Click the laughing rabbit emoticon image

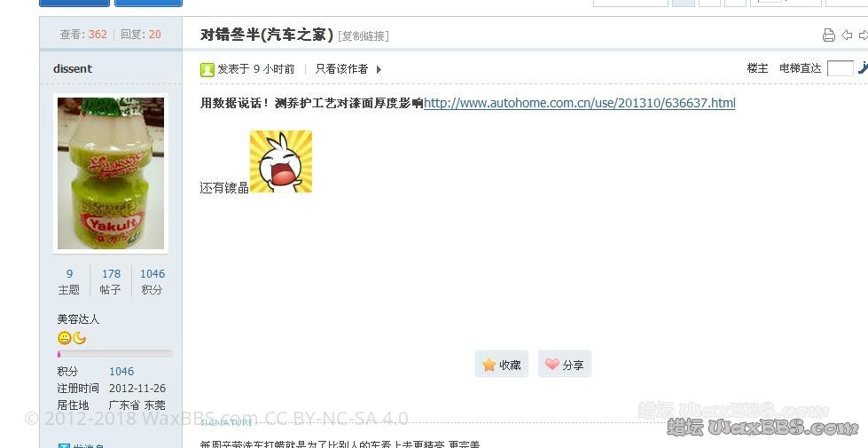pyautogui.click(x=281, y=161)
